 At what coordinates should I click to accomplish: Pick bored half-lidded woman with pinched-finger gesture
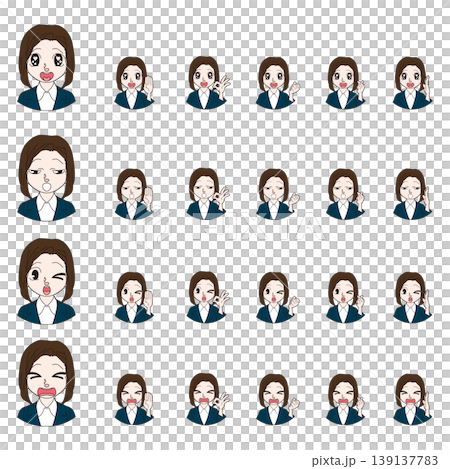tap(345, 194)
